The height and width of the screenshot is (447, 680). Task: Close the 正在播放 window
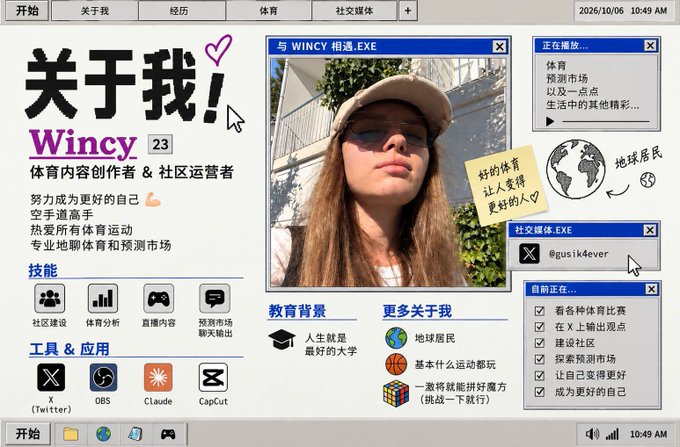click(x=650, y=46)
